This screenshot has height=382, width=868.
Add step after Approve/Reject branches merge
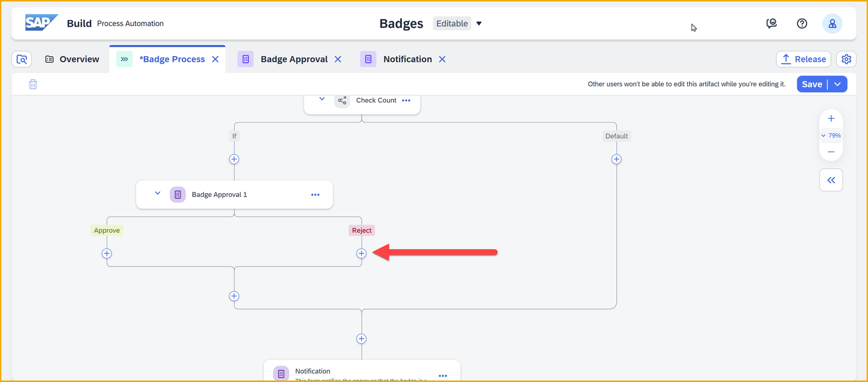[x=234, y=296]
